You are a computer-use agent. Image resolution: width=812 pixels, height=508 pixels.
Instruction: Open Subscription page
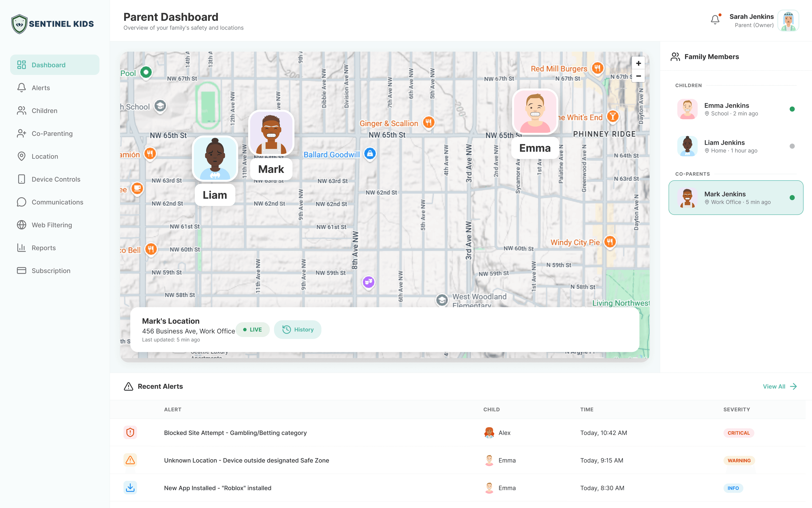(55, 271)
